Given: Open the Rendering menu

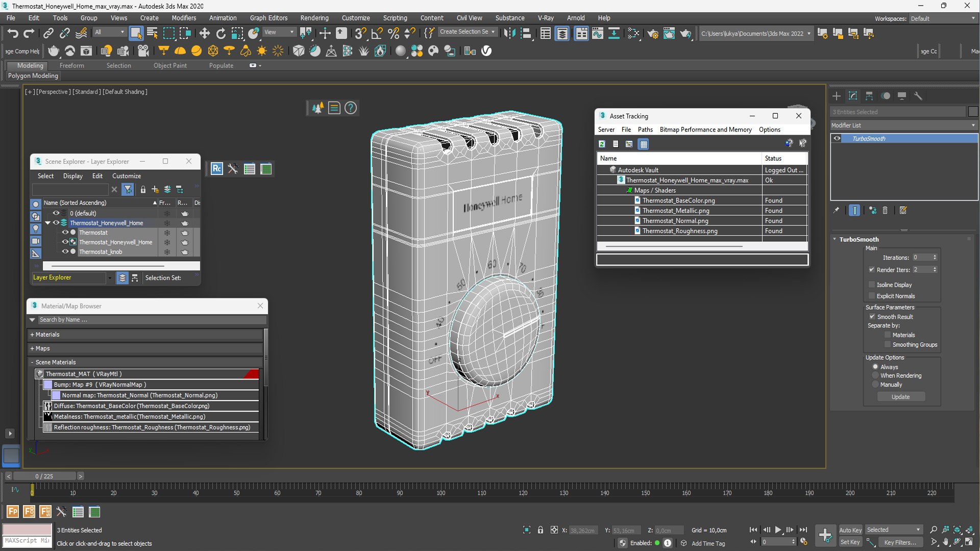Looking at the screenshot, I should click(314, 18).
